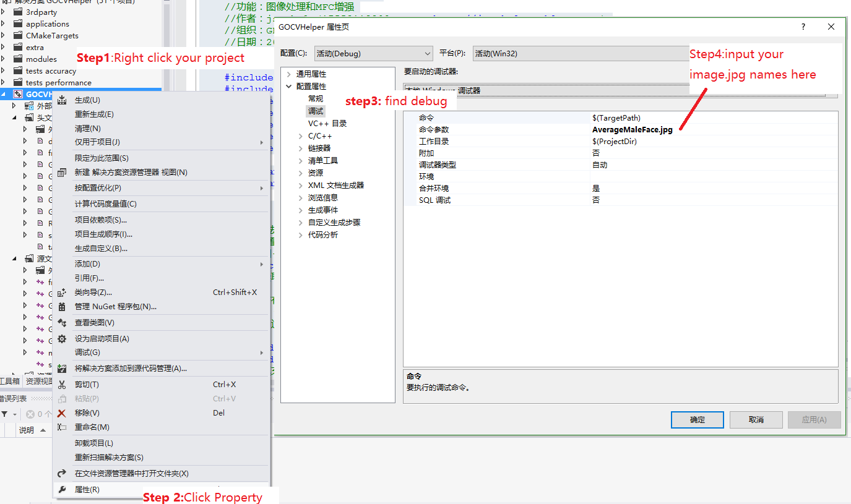The height and width of the screenshot is (504, 851).
Task: Click the tests performance folder icon
Action: (17, 83)
